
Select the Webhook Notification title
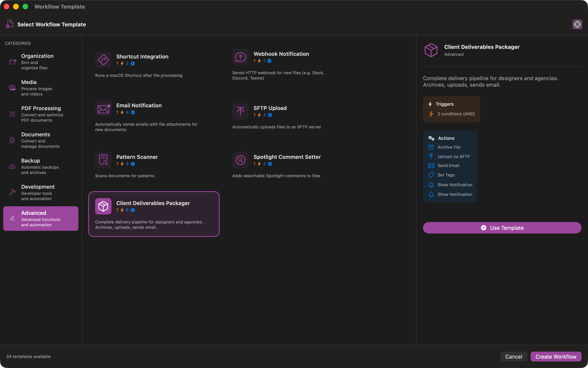281,54
